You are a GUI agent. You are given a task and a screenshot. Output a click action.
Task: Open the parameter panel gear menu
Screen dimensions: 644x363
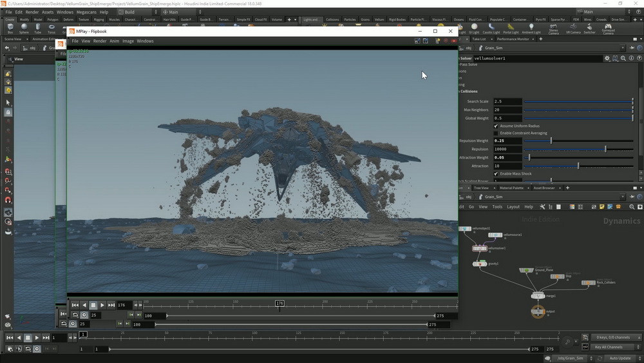[x=607, y=59]
